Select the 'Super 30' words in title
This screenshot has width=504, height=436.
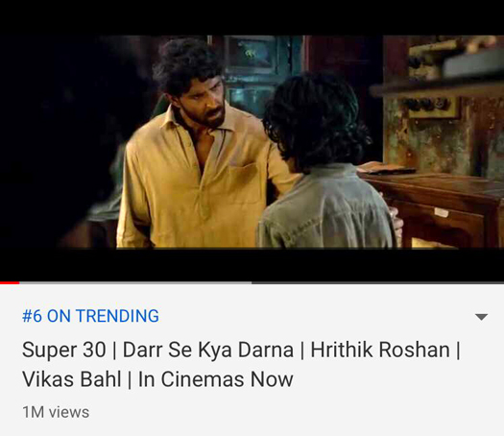64,350
